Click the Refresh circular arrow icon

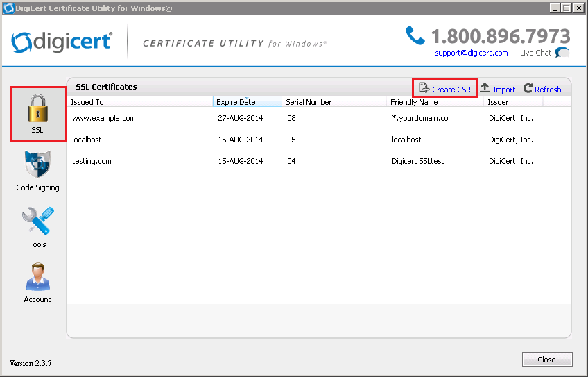528,88
